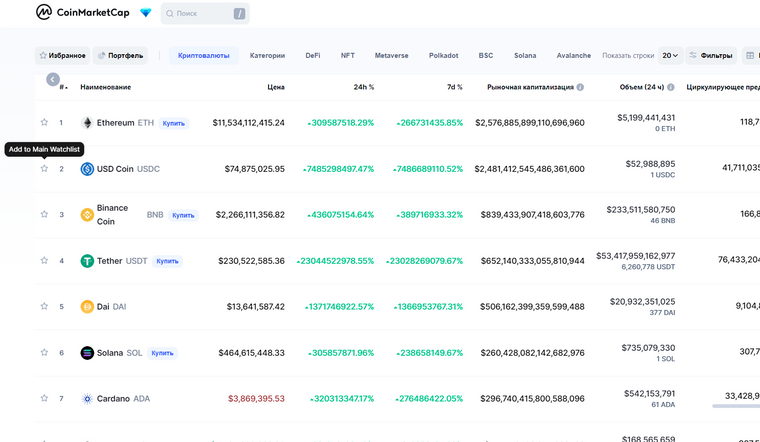This screenshot has width=760, height=442.
Task: Sort by the # rank column
Action: (63, 87)
